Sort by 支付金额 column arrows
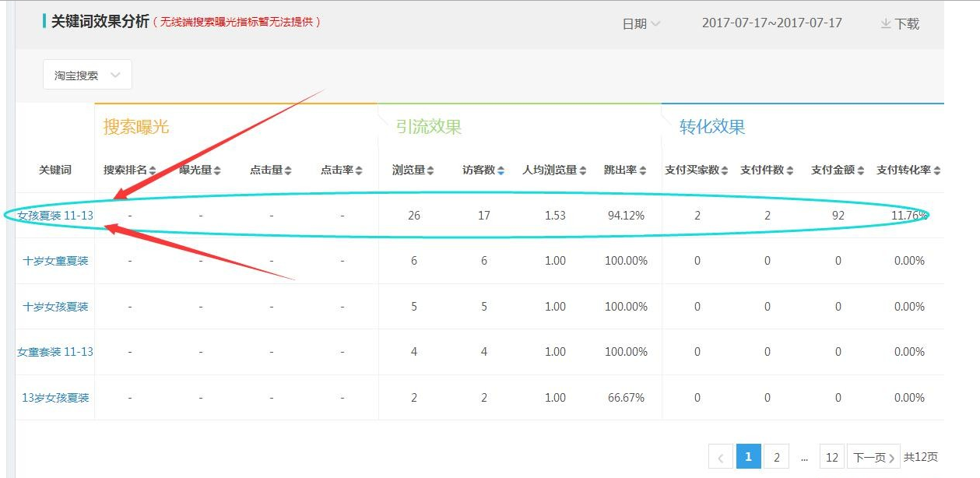The height and width of the screenshot is (478, 980). click(860, 170)
